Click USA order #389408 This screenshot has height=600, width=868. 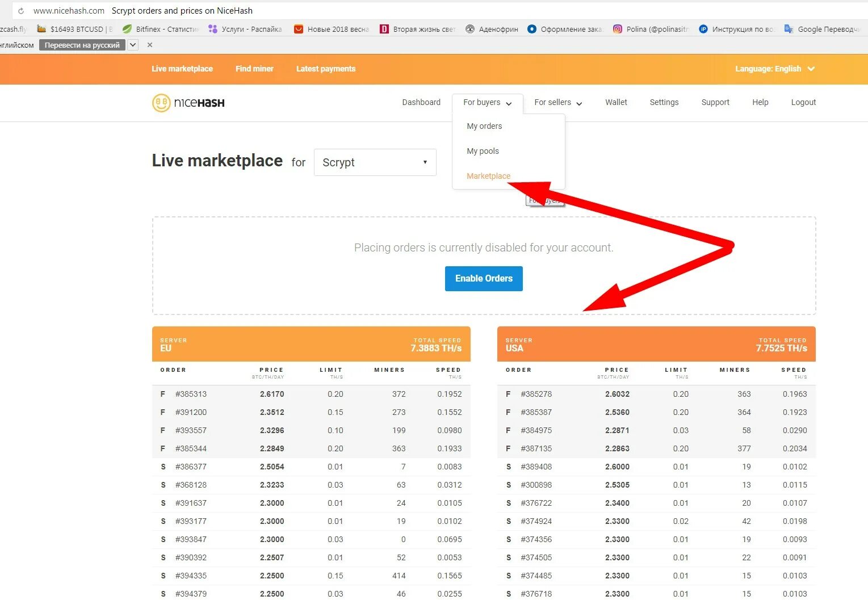656,467
